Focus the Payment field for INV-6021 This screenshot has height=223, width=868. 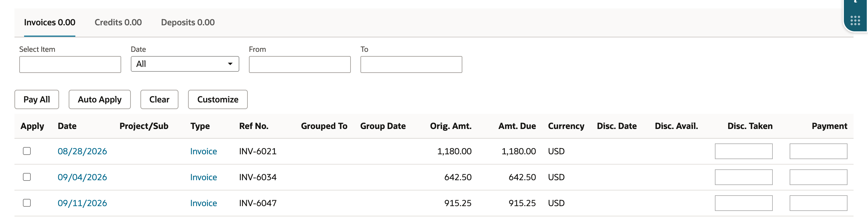click(x=819, y=151)
